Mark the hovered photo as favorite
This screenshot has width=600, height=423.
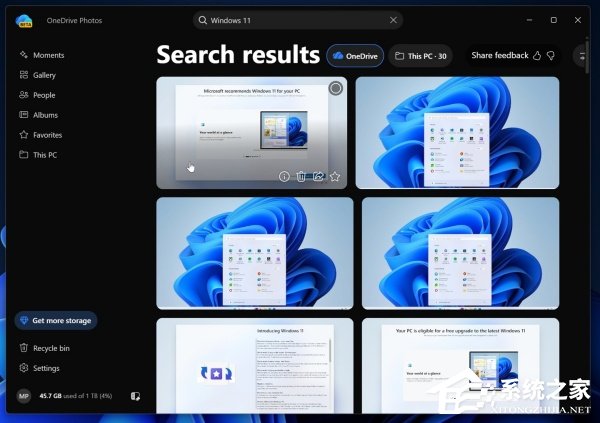tap(335, 176)
